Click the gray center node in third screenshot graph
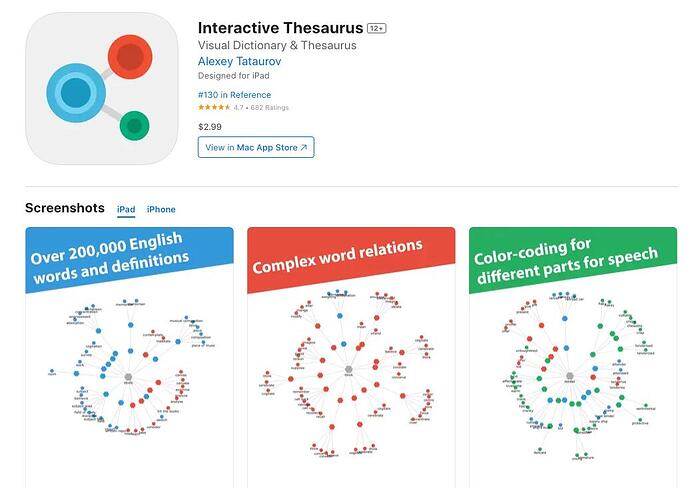Image resolution: width=690 pixels, height=488 pixels. pyautogui.click(x=571, y=373)
